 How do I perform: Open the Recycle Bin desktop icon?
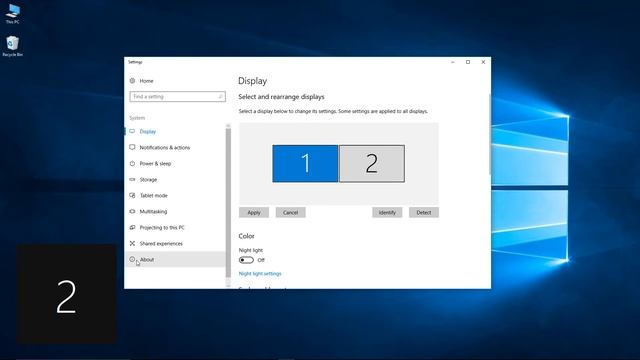point(13,46)
